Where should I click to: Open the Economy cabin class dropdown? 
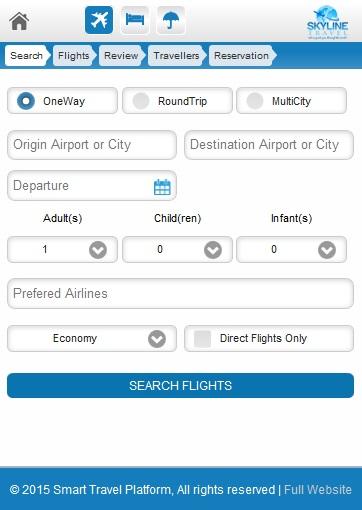point(92,338)
